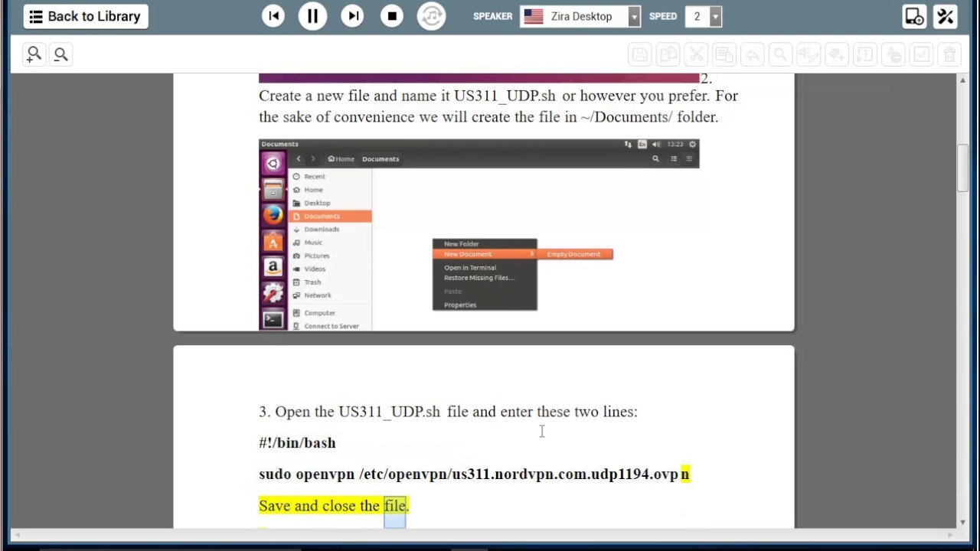Click the dimmed paste icon
This screenshot has height=551, width=980.
(x=724, y=54)
